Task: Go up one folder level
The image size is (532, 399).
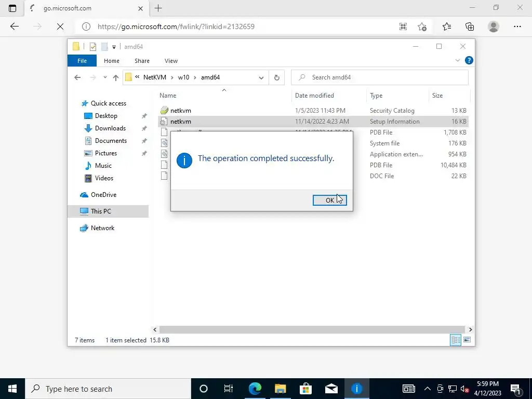Action: [116, 78]
